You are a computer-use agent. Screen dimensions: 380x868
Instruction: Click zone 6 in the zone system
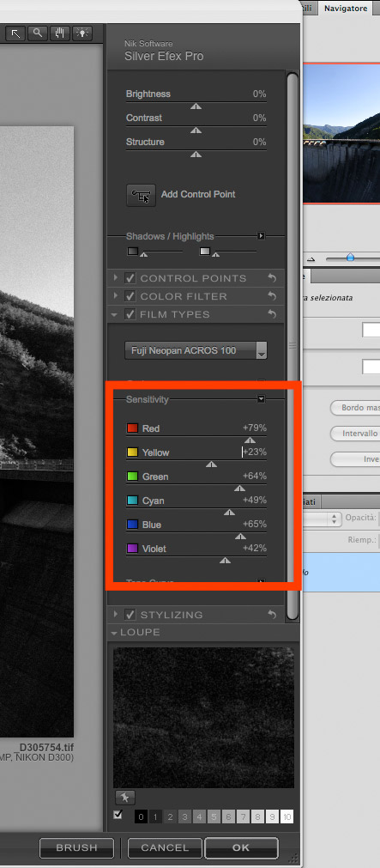point(228,817)
